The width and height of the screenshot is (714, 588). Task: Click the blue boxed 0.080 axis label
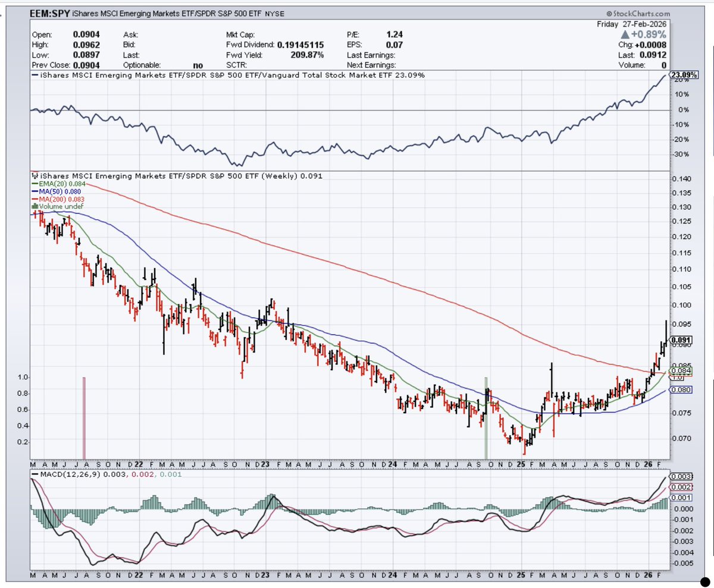[682, 389]
